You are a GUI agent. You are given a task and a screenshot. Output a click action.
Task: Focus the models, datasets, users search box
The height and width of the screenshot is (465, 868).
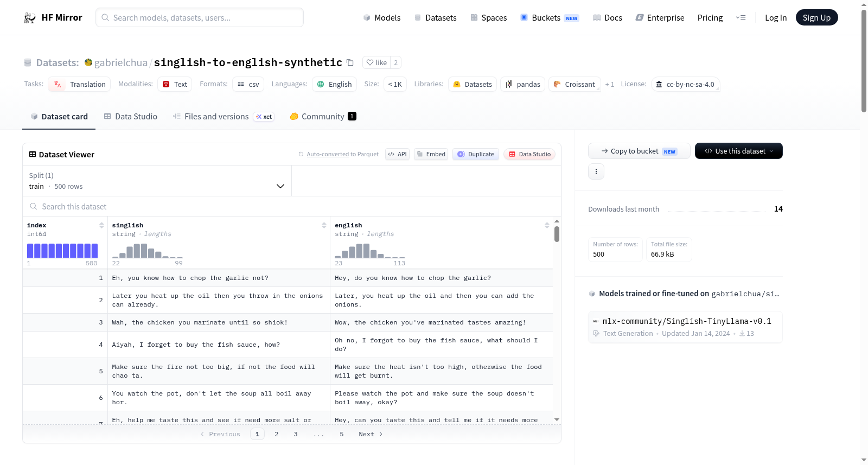point(200,17)
